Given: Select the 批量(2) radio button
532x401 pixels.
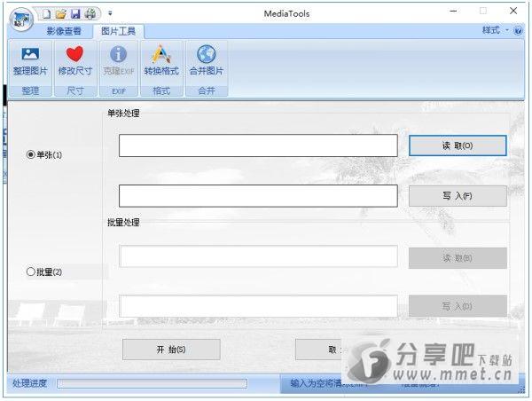Looking at the screenshot, I should pyautogui.click(x=44, y=271).
